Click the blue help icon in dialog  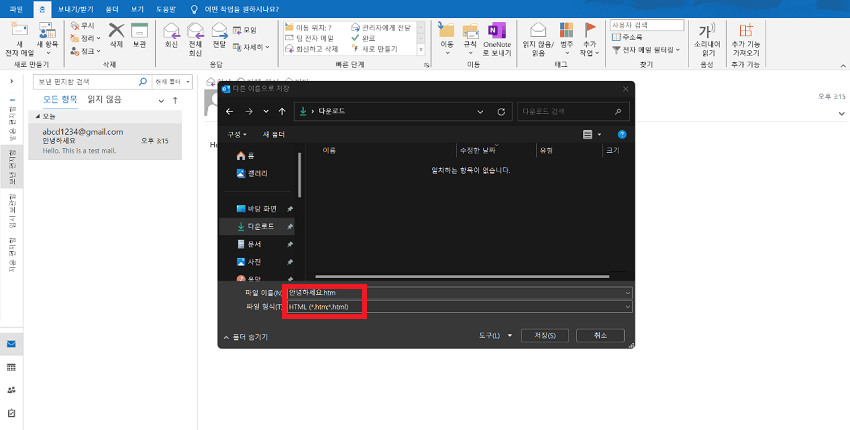pyautogui.click(x=622, y=134)
